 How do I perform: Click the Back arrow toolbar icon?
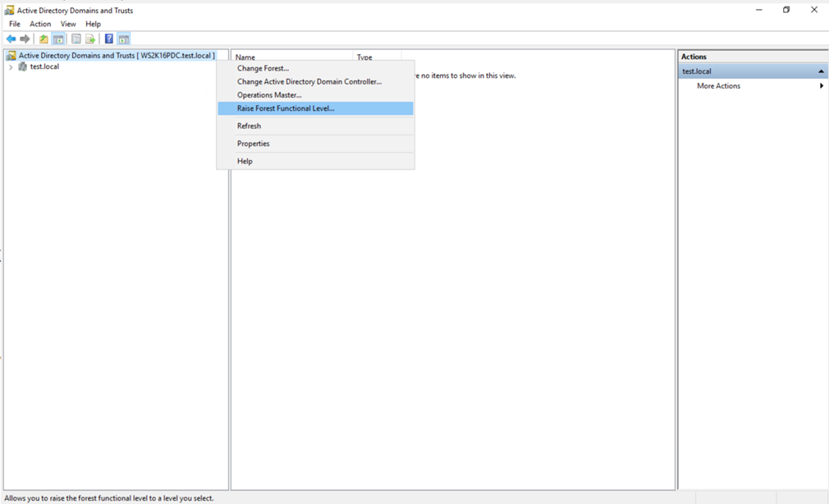11,39
